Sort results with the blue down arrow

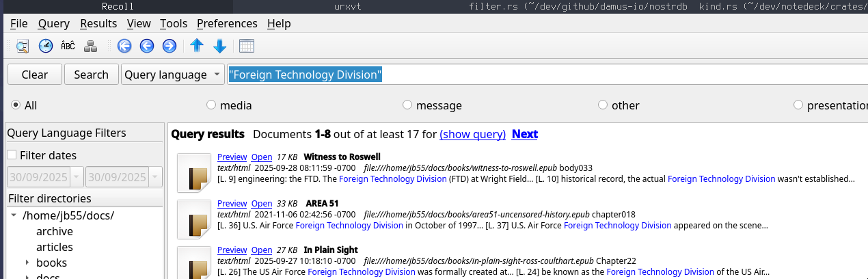tap(219, 46)
